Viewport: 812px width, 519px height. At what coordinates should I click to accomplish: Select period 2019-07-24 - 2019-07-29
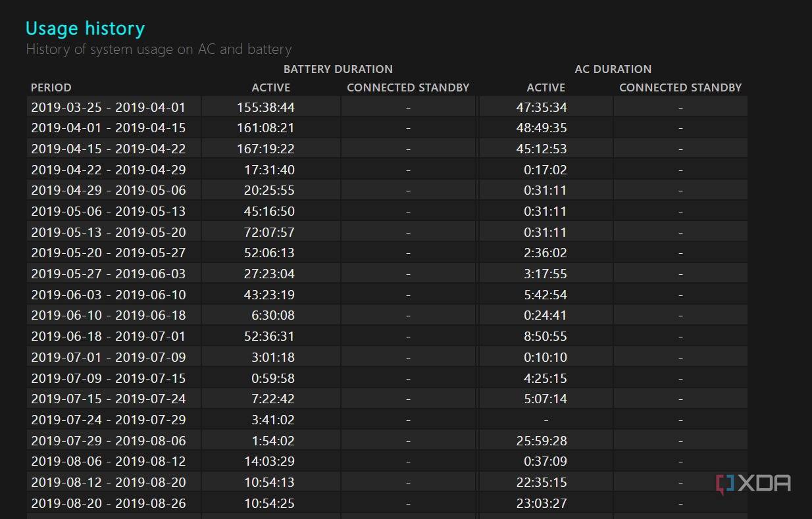click(x=109, y=420)
